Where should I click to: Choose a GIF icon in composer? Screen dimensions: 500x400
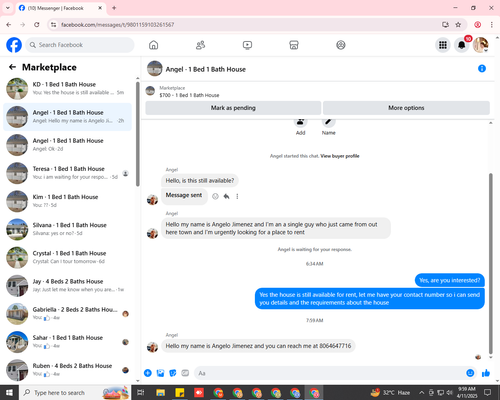[185, 373]
